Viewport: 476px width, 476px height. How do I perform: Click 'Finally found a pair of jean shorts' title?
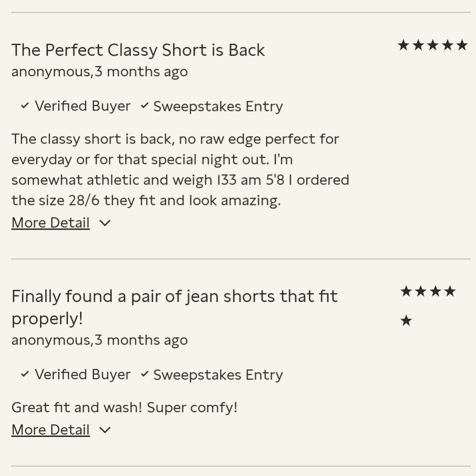point(175,307)
